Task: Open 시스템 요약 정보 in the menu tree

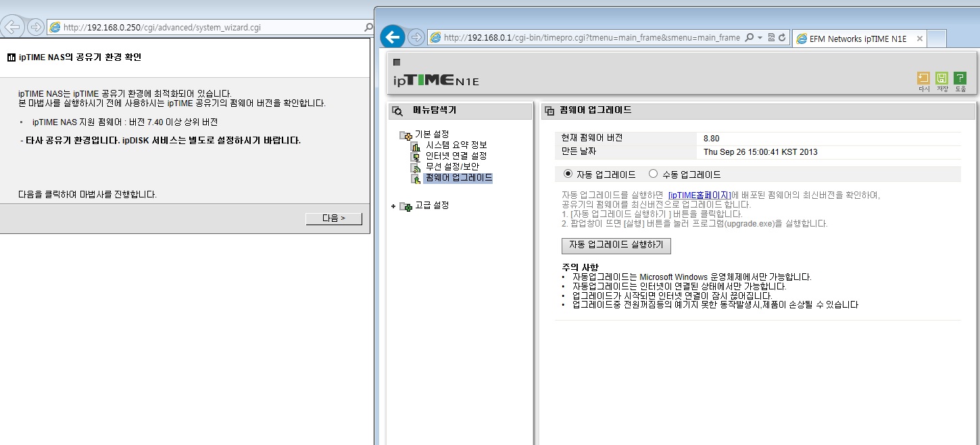Action: click(456, 145)
